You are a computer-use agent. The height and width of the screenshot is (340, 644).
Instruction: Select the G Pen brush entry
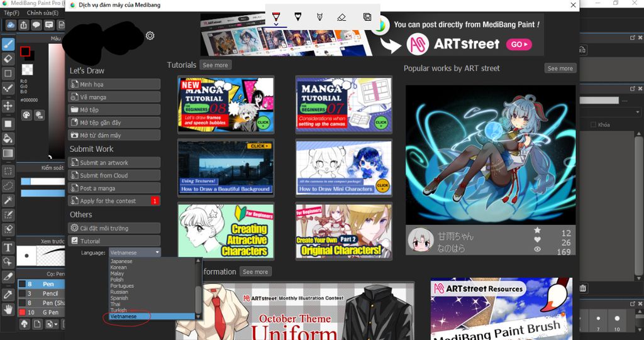[x=50, y=312]
